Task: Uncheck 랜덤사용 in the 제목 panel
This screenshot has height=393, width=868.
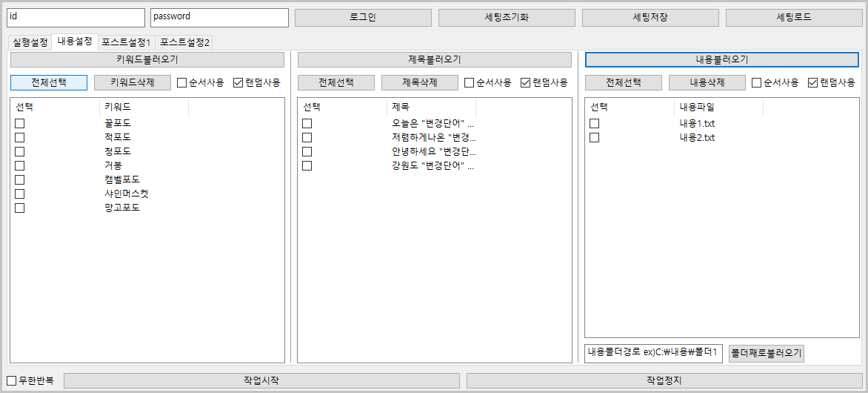Action: (526, 83)
